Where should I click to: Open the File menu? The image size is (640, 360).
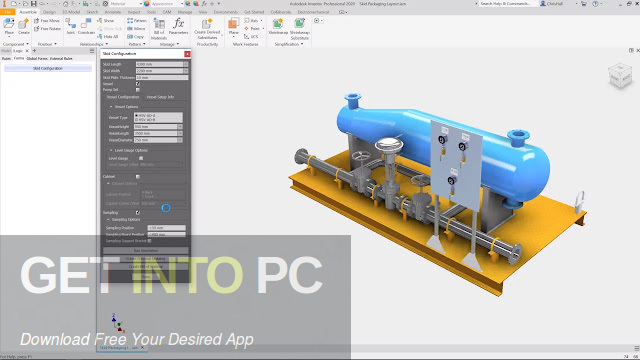[x=7, y=12]
